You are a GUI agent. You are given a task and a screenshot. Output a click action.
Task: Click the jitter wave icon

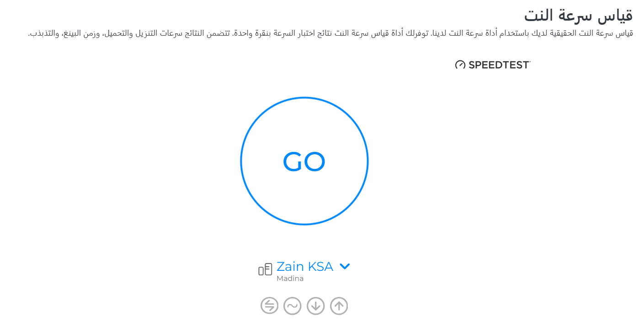coord(293,306)
